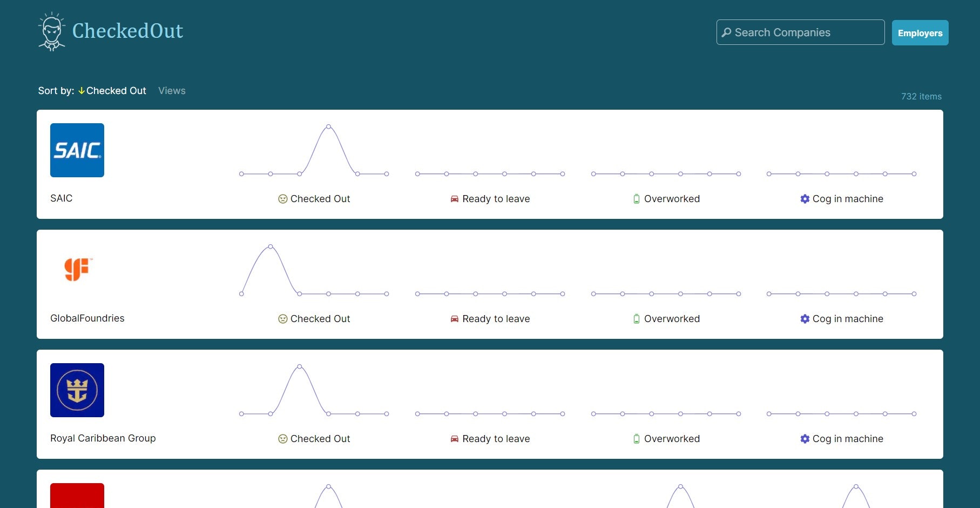Click SAIC's Checked Out face icon
Image resolution: width=980 pixels, height=508 pixels.
(x=282, y=199)
